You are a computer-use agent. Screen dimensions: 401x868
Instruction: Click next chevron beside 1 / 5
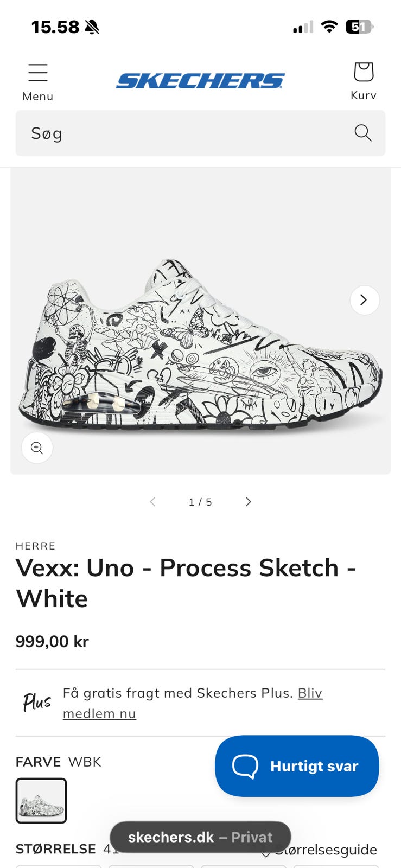[x=248, y=502]
